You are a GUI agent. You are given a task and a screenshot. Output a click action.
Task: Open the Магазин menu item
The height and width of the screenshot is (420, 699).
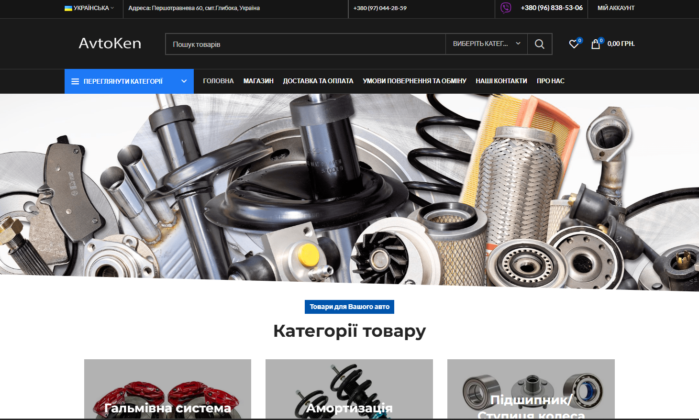coord(258,81)
